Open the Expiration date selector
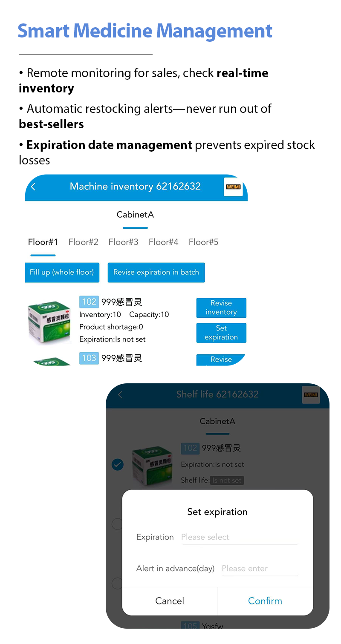This screenshot has height=644, width=341. point(239,537)
